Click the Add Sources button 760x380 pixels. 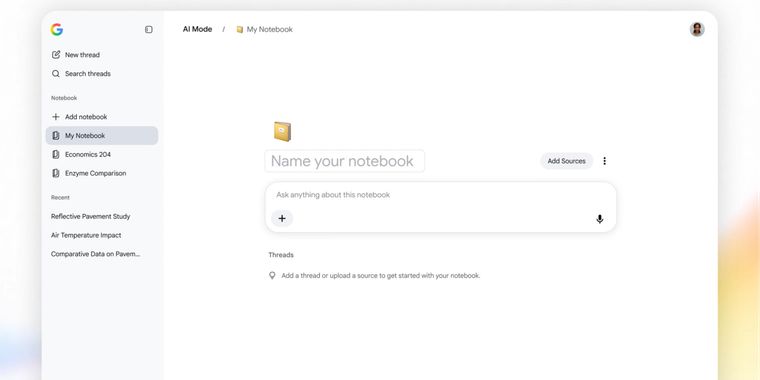coord(567,161)
